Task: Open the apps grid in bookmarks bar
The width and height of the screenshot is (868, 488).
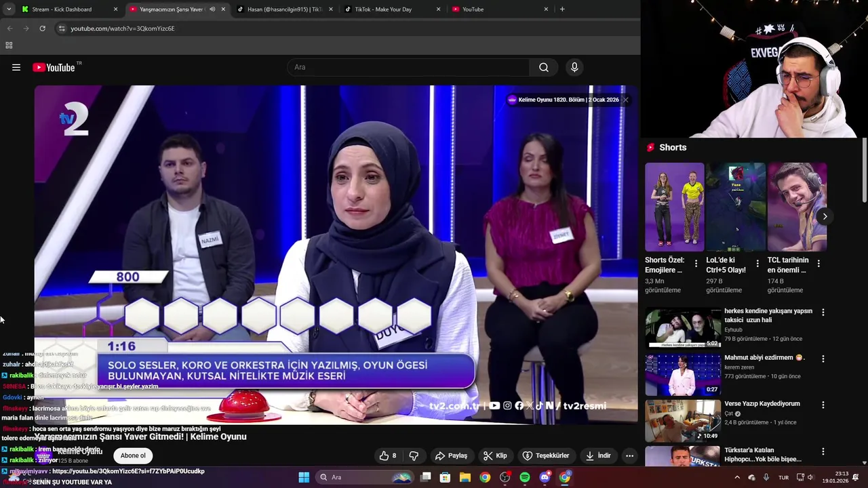Action: [9, 45]
